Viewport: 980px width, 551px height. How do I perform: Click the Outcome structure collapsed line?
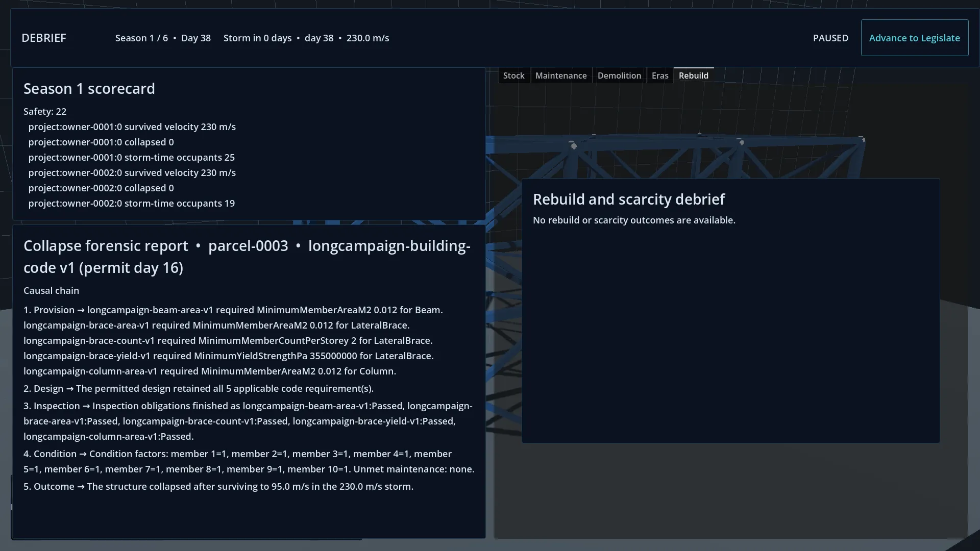click(x=218, y=487)
